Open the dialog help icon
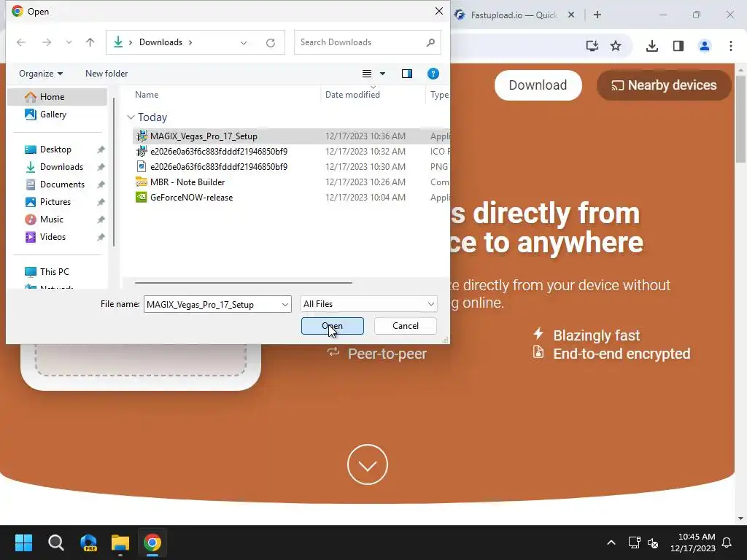 [433, 74]
